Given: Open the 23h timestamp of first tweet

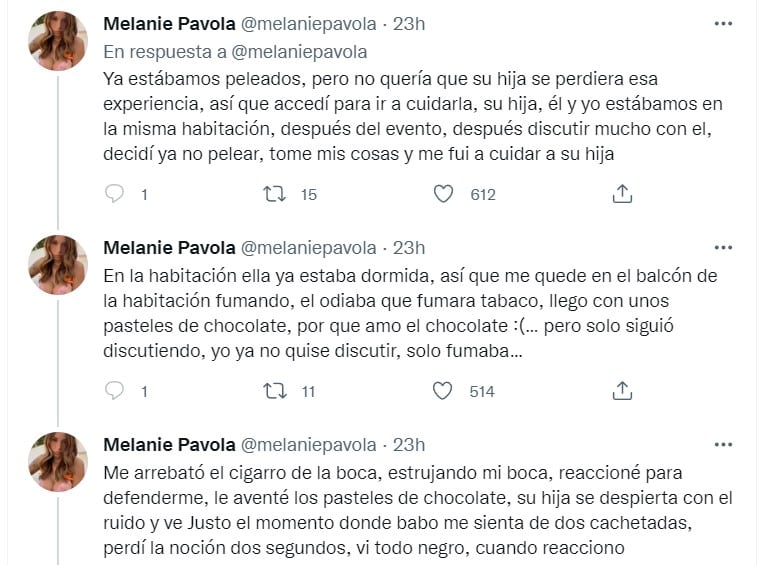Looking at the screenshot, I should click(407, 24).
